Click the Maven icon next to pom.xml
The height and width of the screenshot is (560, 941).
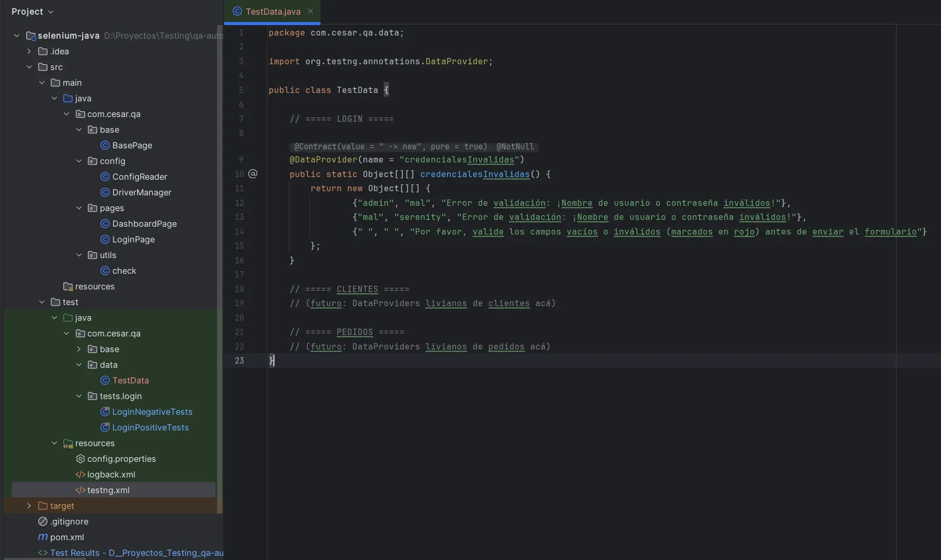(43, 538)
